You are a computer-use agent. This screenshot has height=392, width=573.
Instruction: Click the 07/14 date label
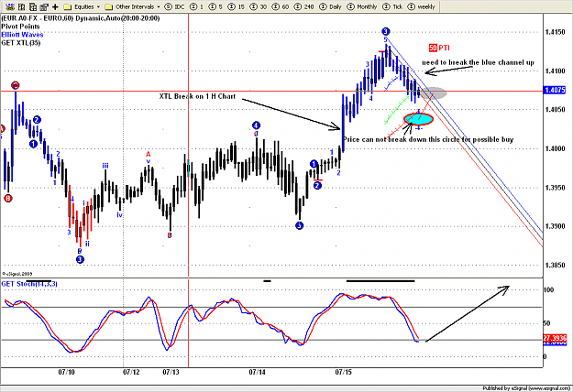[258, 372]
